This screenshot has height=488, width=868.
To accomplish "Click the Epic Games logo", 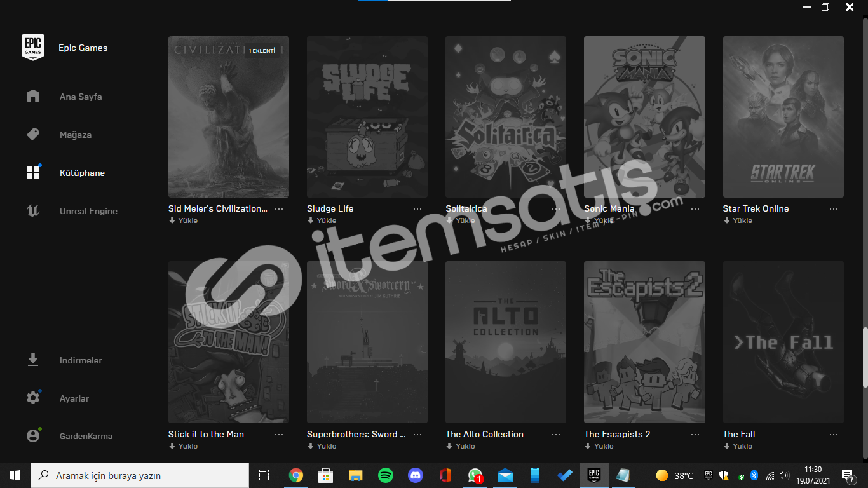I will 33,48.
